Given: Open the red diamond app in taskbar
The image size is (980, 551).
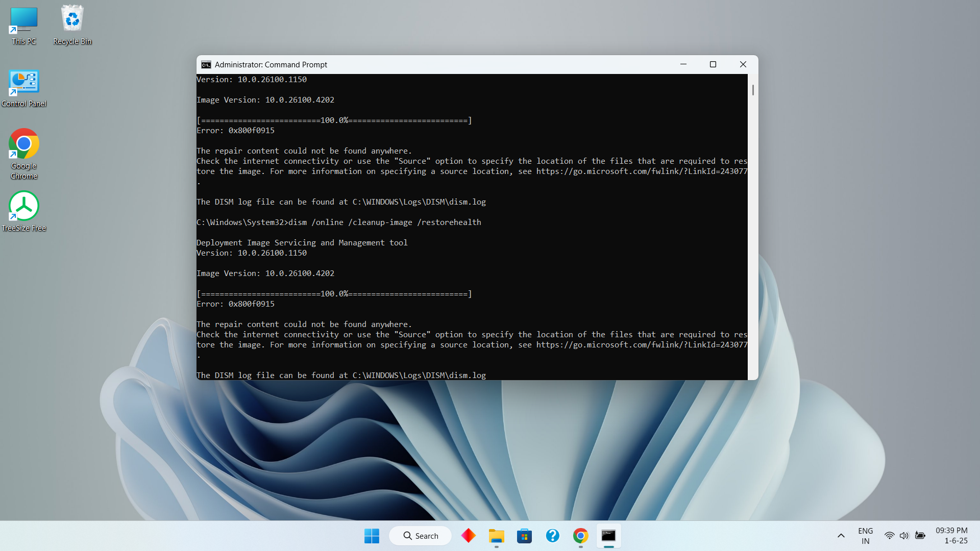Looking at the screenshot, I should [x=468, y=536].
